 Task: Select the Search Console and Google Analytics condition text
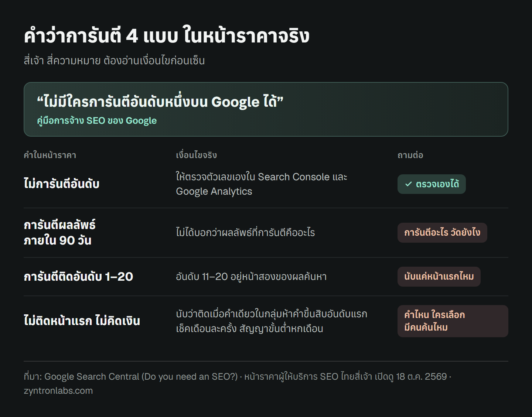click(x=262, y=184)
